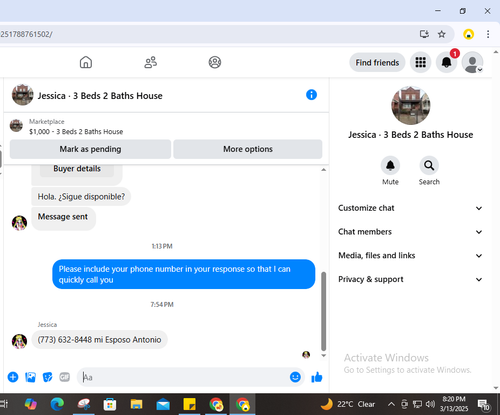The height and width of the screenshot is (415, 500).
Task: Click the house thumbnail in chat header
Action: click(x=23, y=95)
